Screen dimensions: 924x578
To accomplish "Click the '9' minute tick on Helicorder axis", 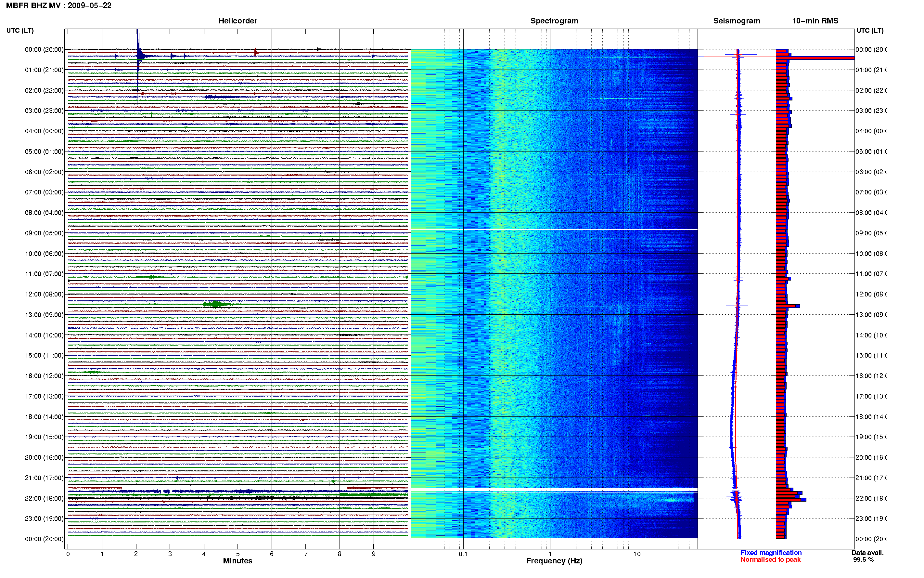I will coord(374,554).
